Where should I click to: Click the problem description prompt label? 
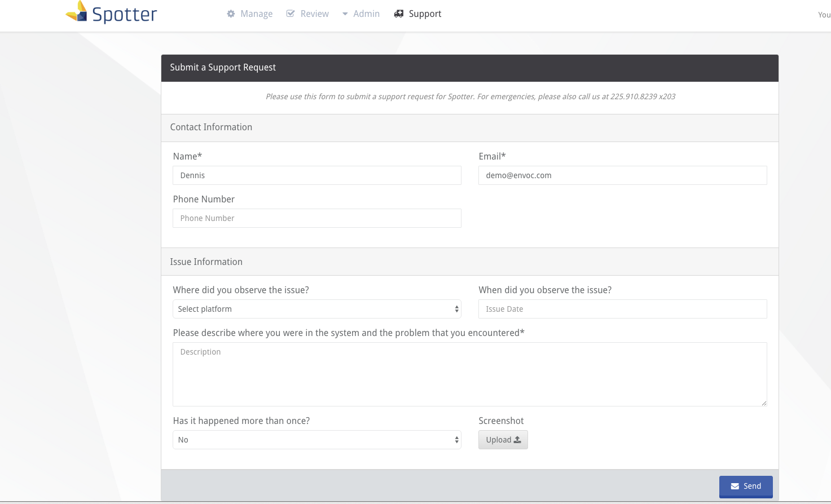(349, 333)
